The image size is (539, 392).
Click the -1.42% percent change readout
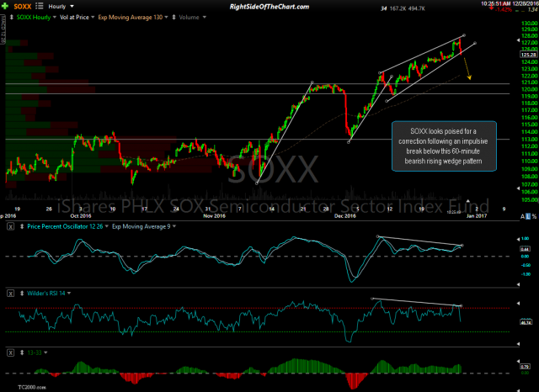(x=503, y=9)
